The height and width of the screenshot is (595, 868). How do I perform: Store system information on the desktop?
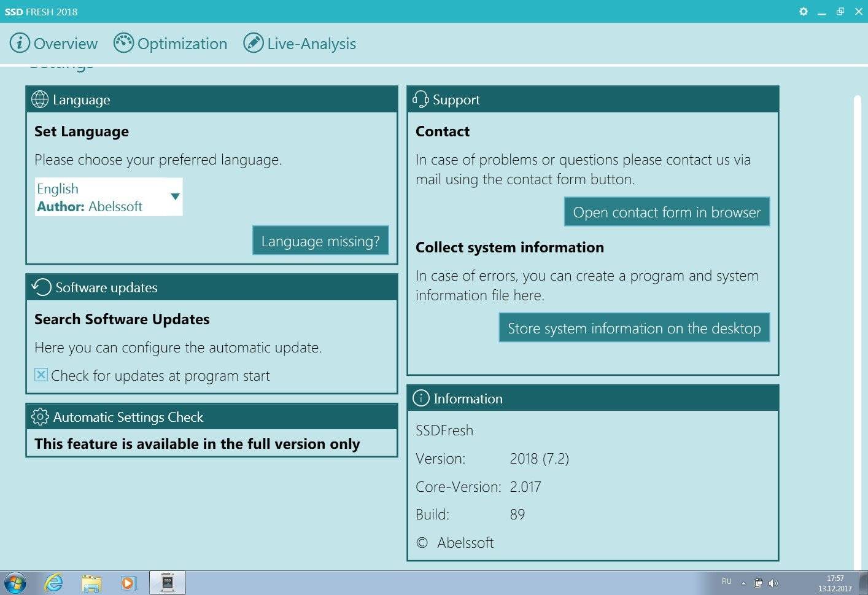(x=634, y=328)
